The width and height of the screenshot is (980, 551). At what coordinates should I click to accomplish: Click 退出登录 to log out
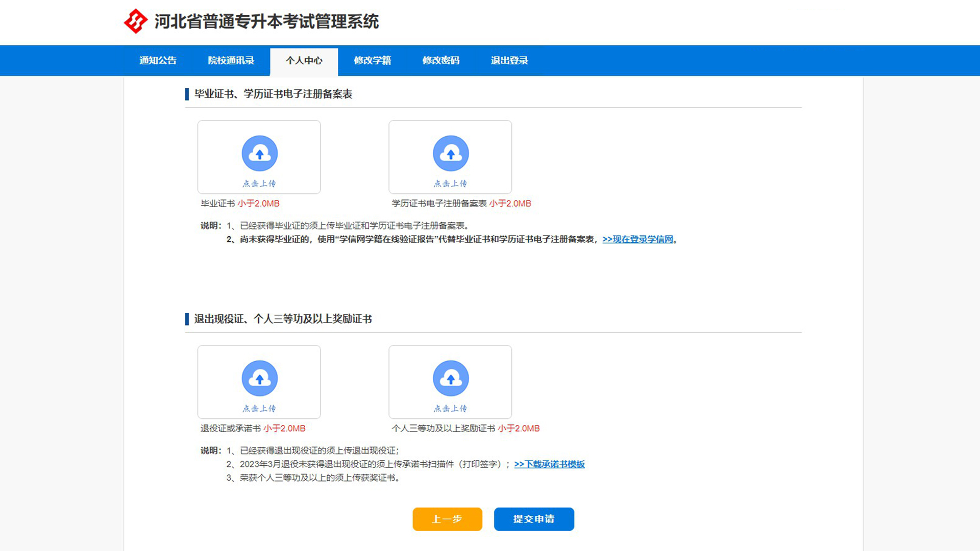coord(509,61)
